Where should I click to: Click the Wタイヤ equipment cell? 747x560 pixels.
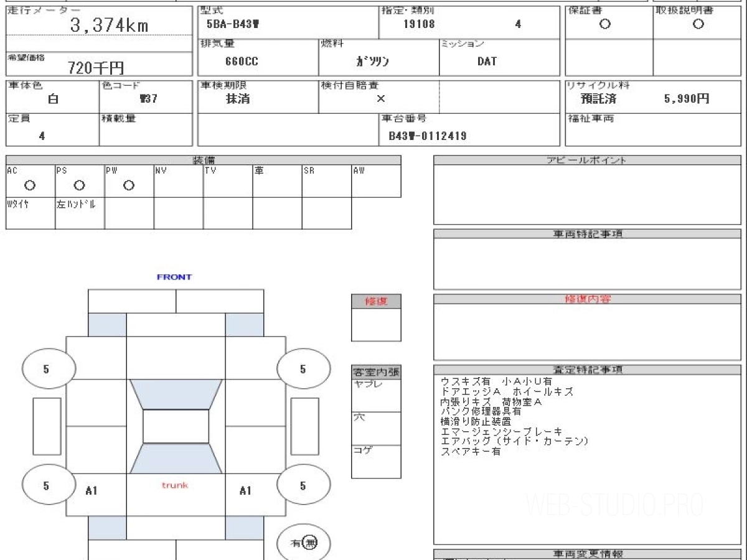pos(31,213)
